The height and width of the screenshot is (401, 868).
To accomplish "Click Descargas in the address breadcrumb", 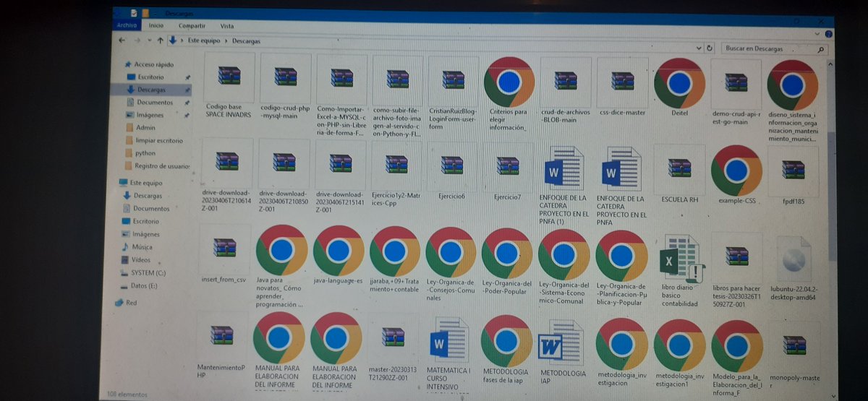I will (247, 42).
